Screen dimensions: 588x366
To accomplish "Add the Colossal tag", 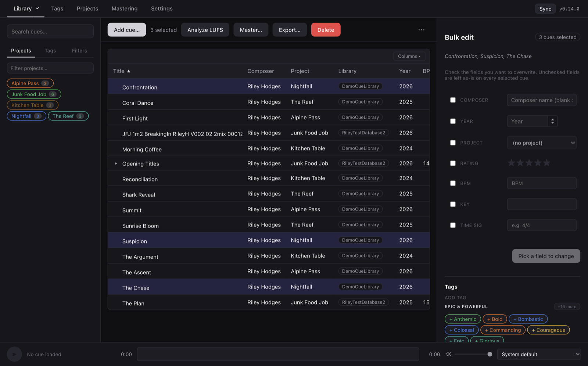I will 462,330.
